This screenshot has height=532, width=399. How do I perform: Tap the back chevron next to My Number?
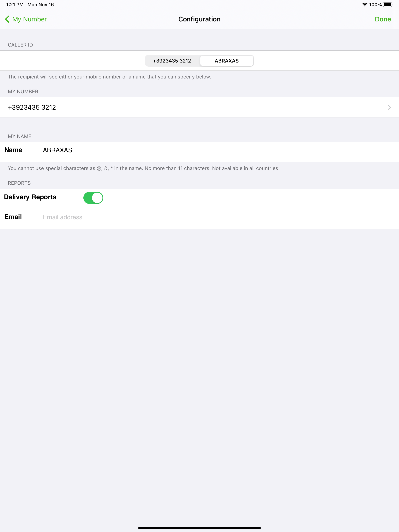(7, 19)
